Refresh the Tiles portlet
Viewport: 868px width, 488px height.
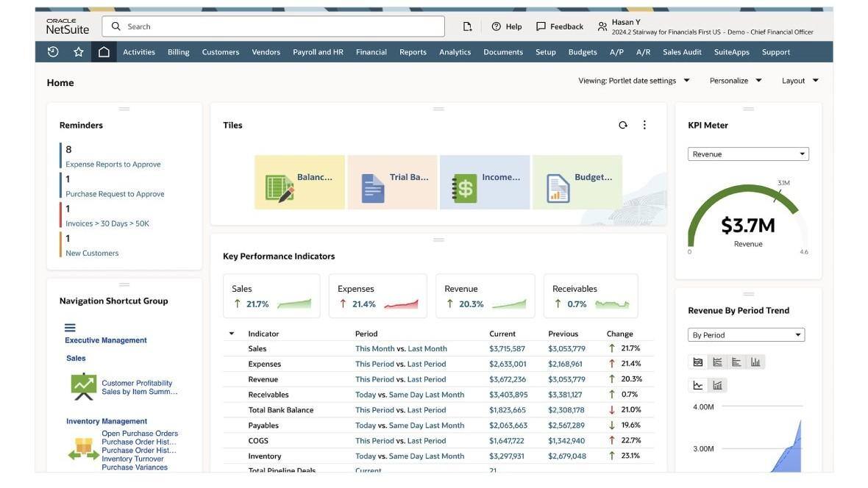[x=623, y=125]
